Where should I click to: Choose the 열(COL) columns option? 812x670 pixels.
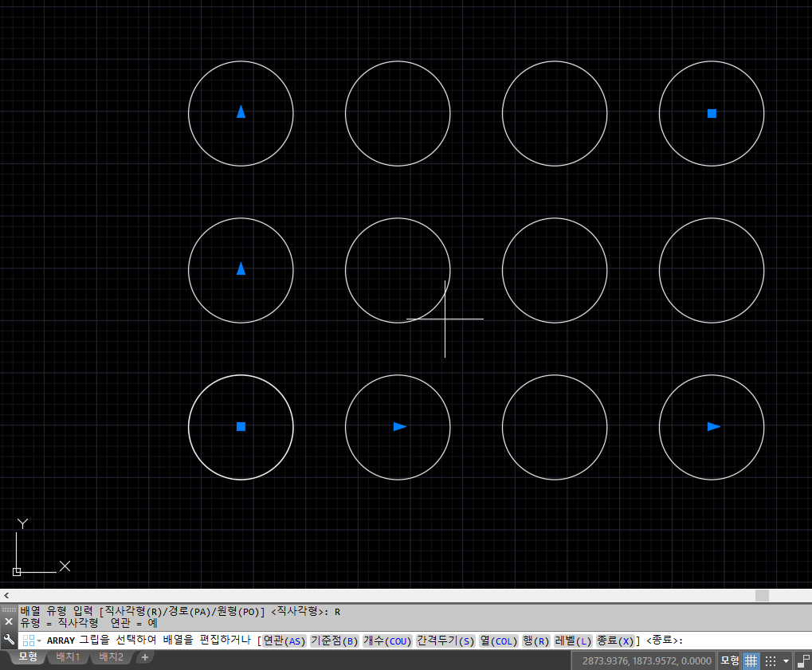click(498, 641)
